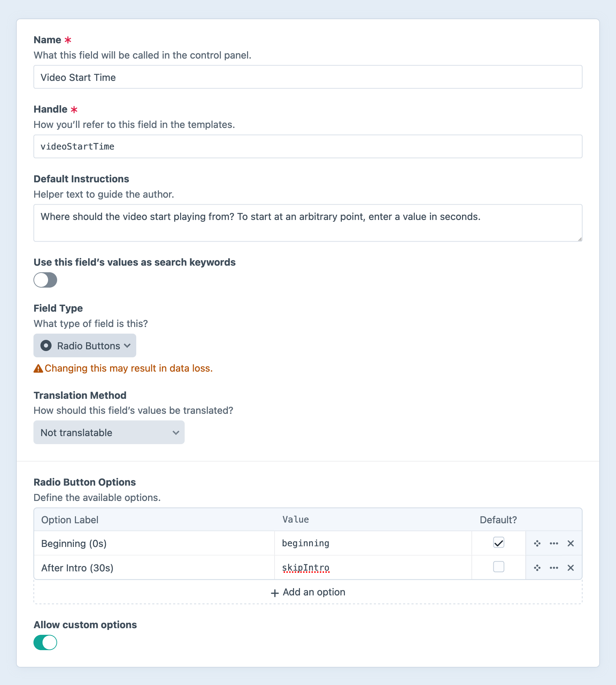
Task: Click the warning triangle icon under Field Type
Action: (38, 368)
